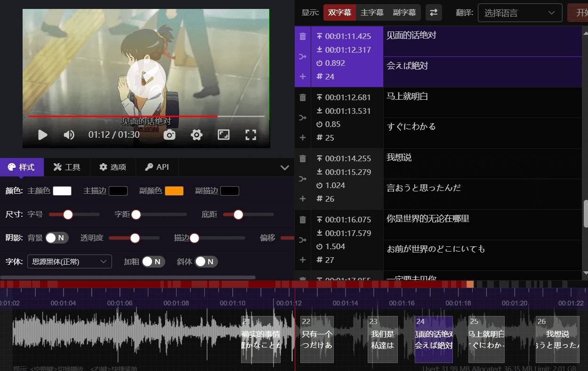Merge subtitle 27 with next

coord(303,240)
